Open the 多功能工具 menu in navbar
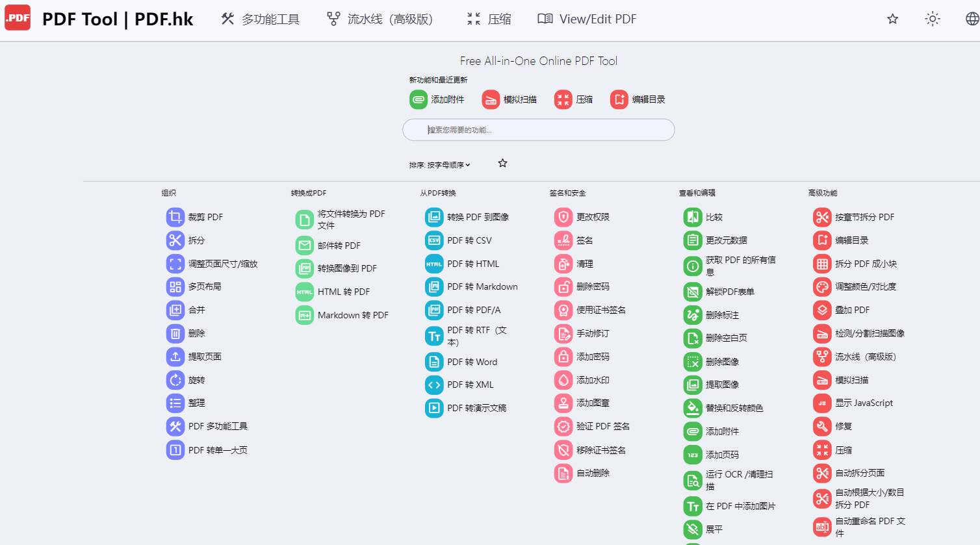The width and height of the screenshot is (980, 545). pyautogui.click(x=261, y=19)
